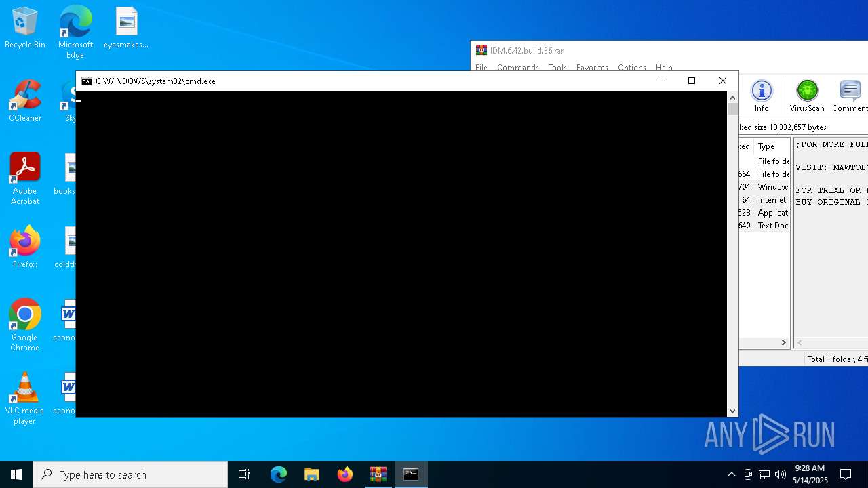Viewport: 868px width, 488px height.
Task: Open VLC media player desktop shortcut
Action: click(25, 399)
